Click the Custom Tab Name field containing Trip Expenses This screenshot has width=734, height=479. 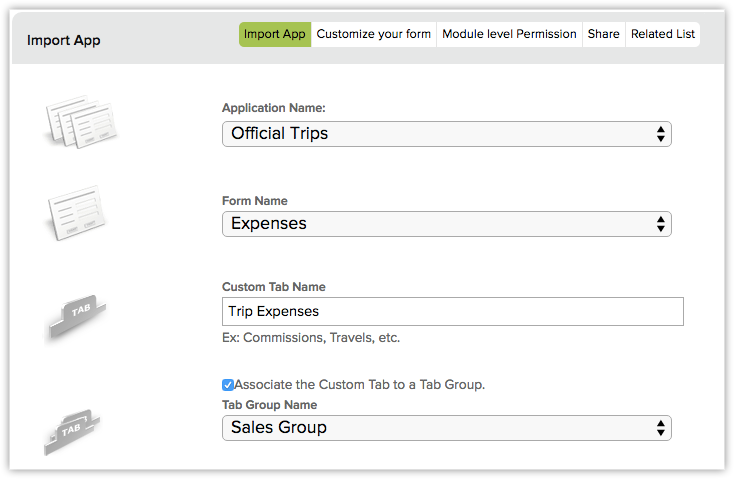tap(452, 312)
